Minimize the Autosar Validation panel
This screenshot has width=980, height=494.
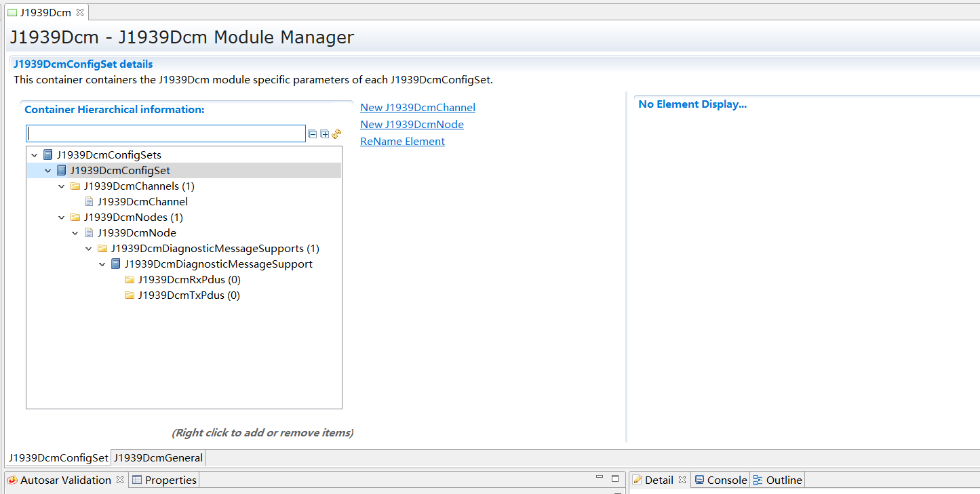coord(600,478)
